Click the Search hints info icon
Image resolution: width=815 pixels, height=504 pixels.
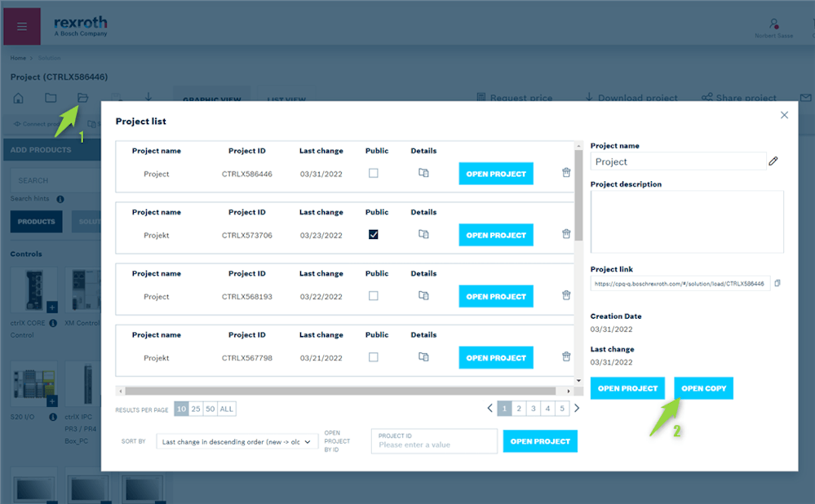[60, 199]
